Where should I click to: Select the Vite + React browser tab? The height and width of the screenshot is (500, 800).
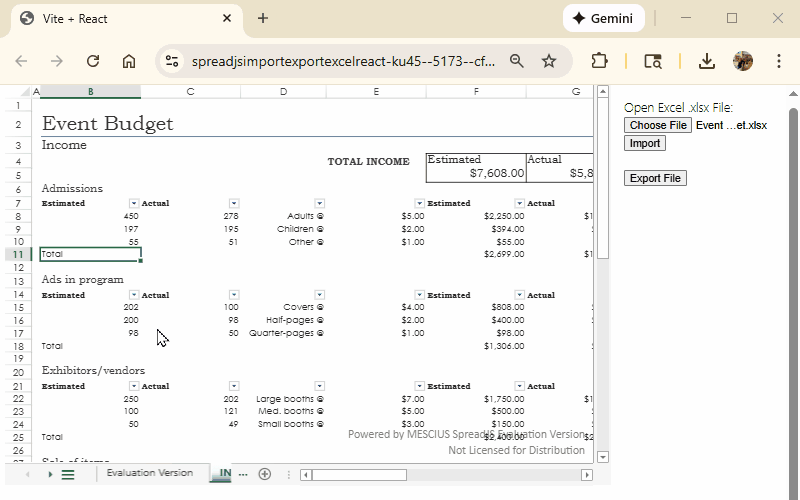[x=120, y=18]
